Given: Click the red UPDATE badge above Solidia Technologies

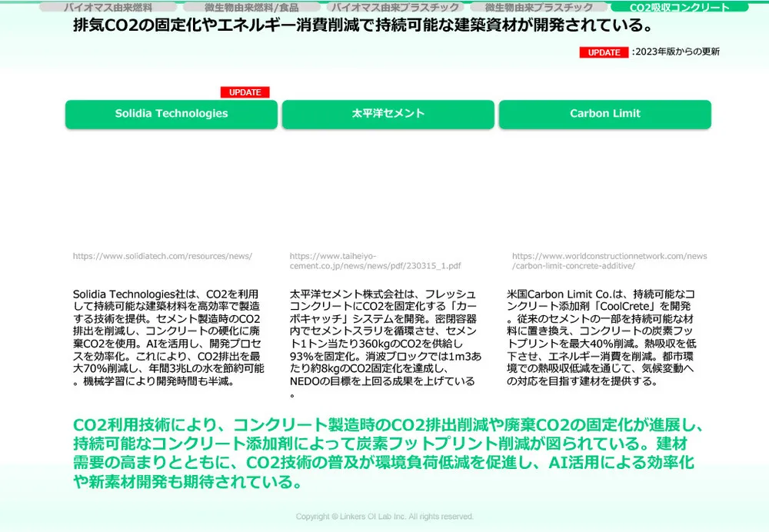Looking at the screenshot, I should pos(245,92).
